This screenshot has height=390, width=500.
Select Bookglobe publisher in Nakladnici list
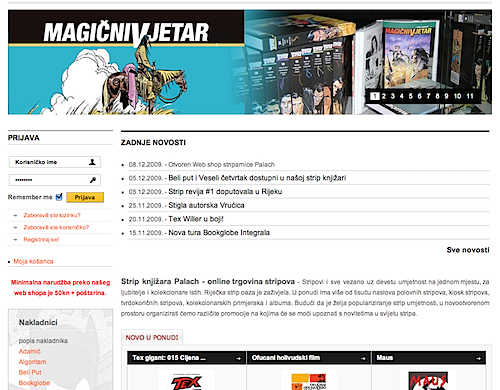[34, 383]
